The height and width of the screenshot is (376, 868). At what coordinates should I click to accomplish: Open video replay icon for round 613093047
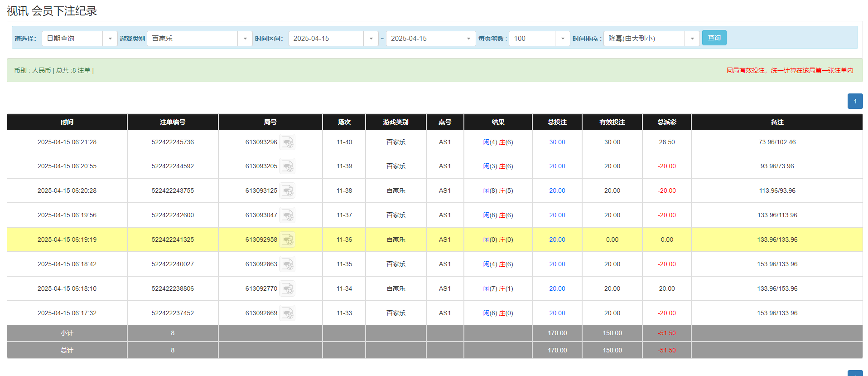[287, 215]
